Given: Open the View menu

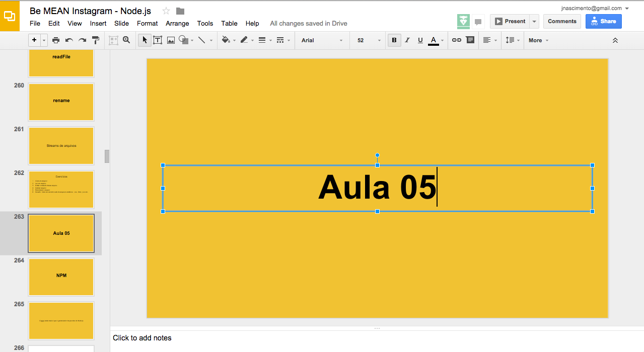Looking at the screenshot, I should [75, 23].
